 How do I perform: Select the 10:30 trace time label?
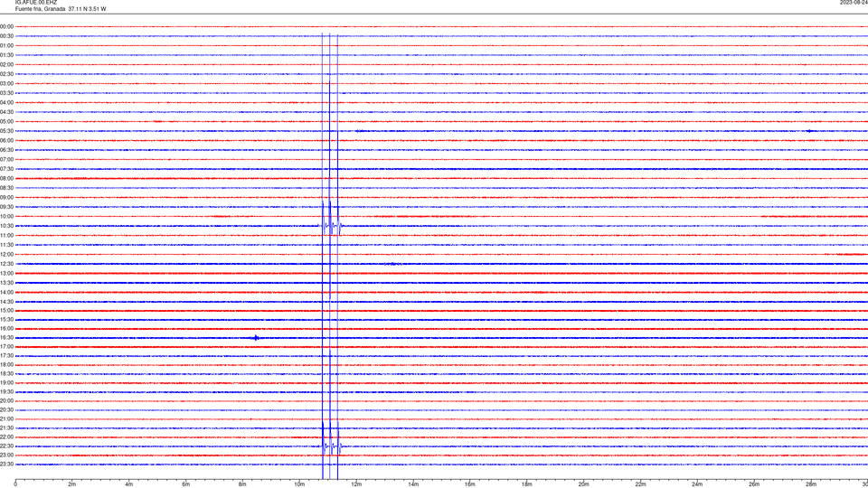tap(6, 226)
